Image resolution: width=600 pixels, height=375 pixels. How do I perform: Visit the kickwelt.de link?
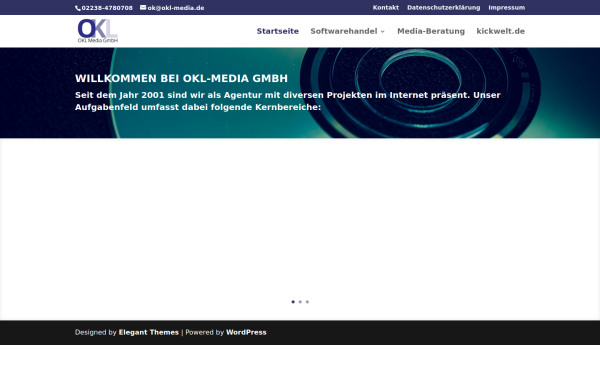501,31
